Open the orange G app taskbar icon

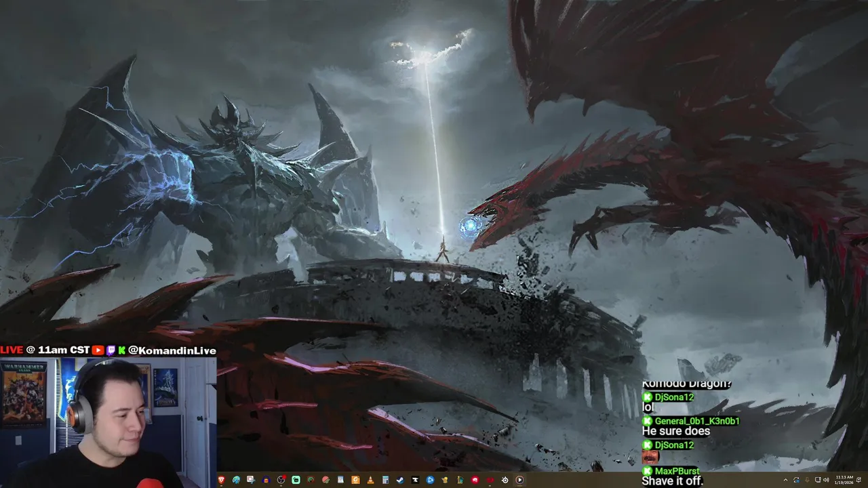pos(355,480)
